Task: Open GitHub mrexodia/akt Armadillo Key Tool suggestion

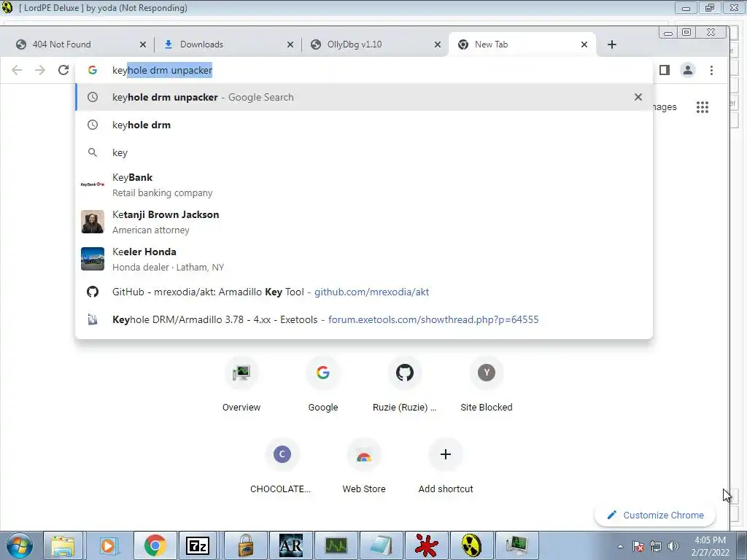Action: pyautogui.click(x=364, y=292)
